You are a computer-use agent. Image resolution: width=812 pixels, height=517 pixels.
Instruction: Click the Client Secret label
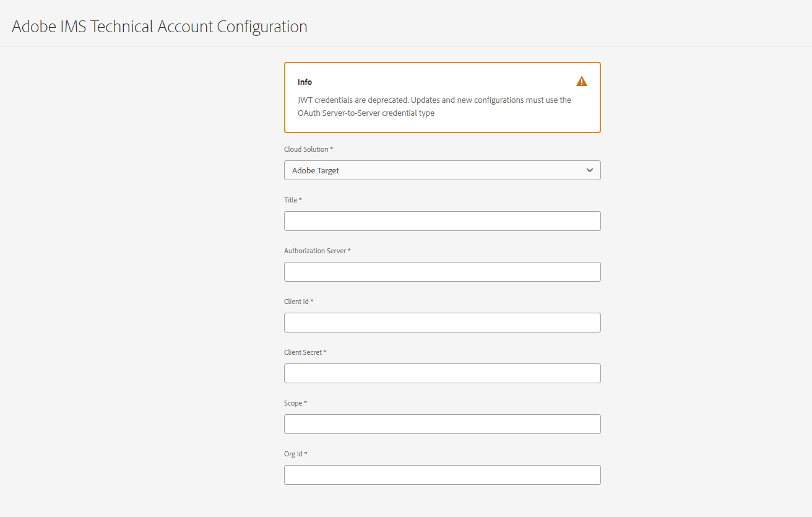[x=304, y=352]
